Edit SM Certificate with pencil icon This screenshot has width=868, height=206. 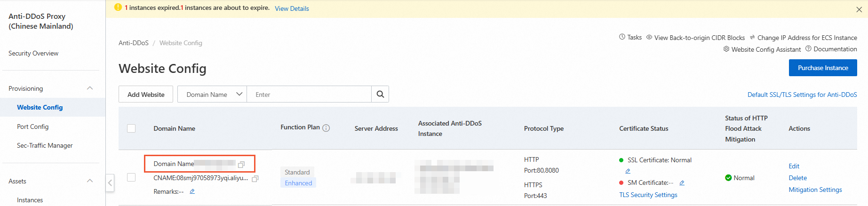(682, 182)
